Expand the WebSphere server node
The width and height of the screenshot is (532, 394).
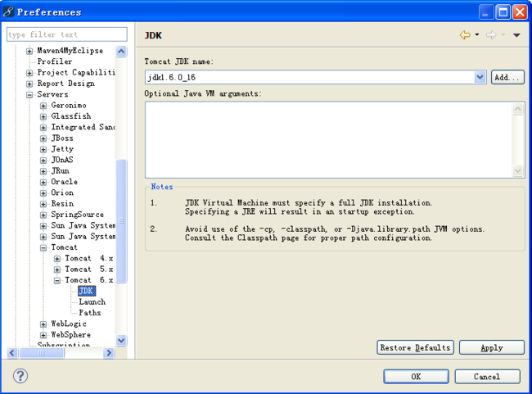(x=43, y=335)
